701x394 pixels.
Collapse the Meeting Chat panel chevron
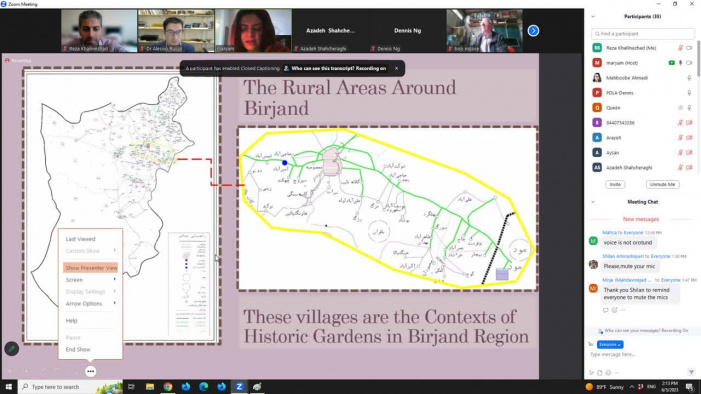[593, 202]
